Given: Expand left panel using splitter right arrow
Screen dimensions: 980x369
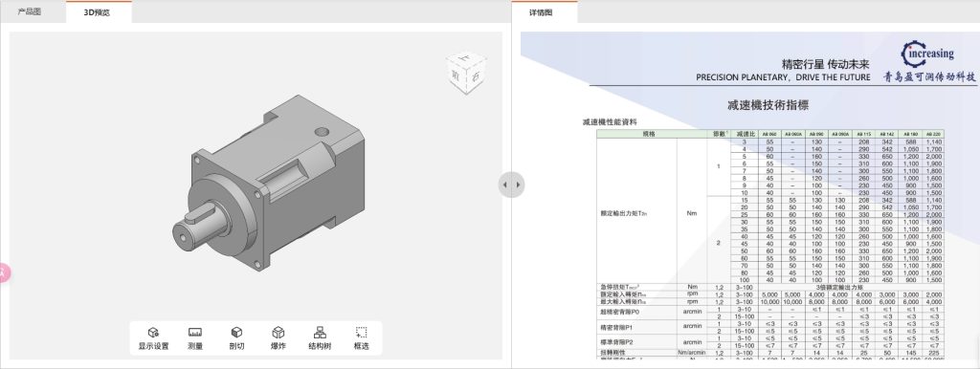Looking at the screenshot, I should [518, 184].
